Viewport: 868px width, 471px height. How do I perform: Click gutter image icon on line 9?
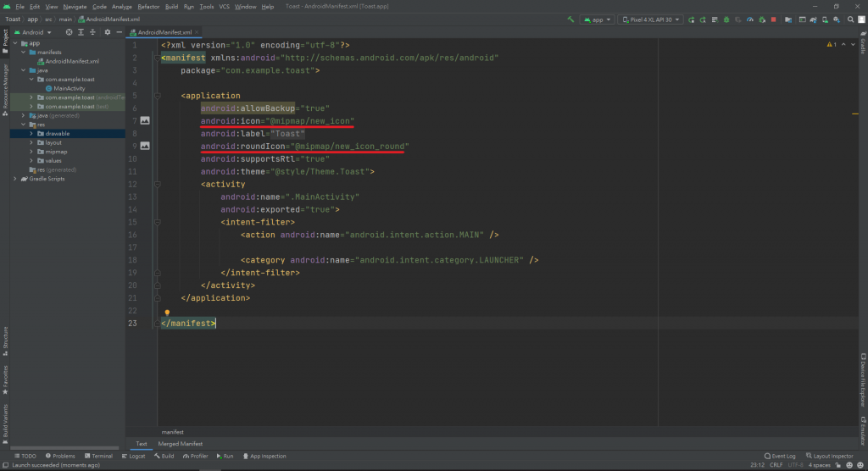click(x=145, y=146)
